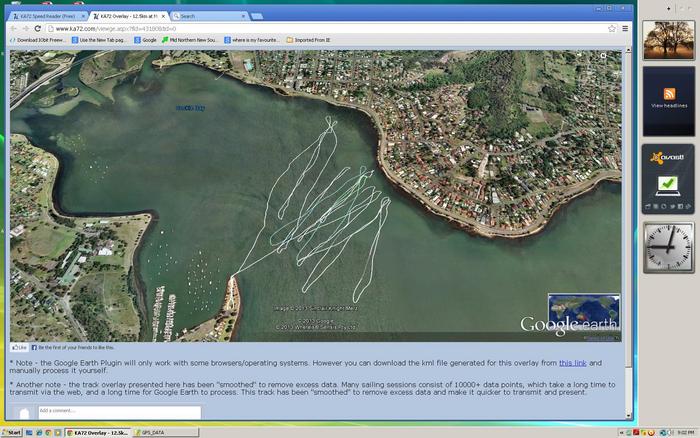This screenshot has width=700, height=438.
Task: Click the Facebook Like button
Action: click(20, 347)
